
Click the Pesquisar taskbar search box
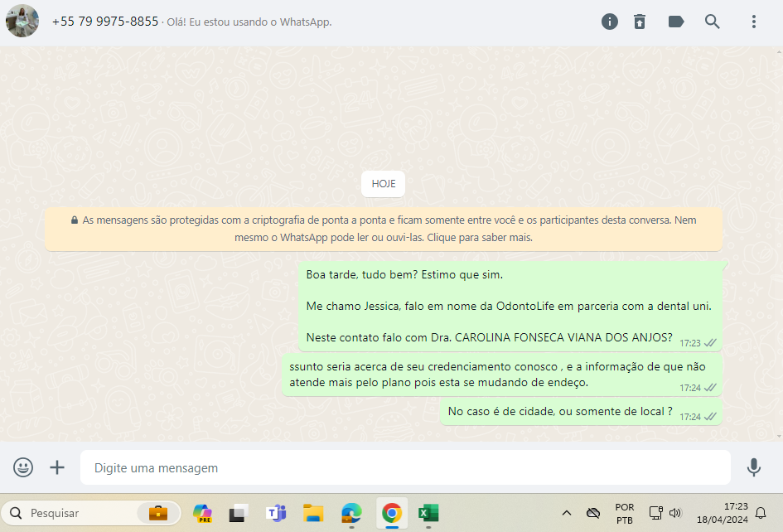91,513
